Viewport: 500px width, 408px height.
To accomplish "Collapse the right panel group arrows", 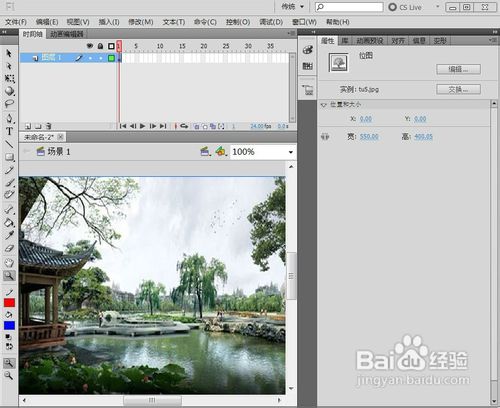I will tap(494, 32).
